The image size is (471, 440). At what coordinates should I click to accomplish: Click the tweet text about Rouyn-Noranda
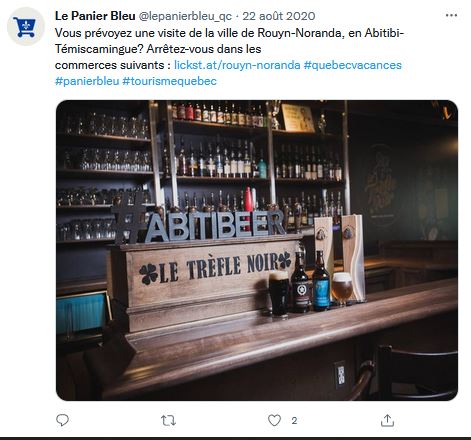[x=229, y=49]
